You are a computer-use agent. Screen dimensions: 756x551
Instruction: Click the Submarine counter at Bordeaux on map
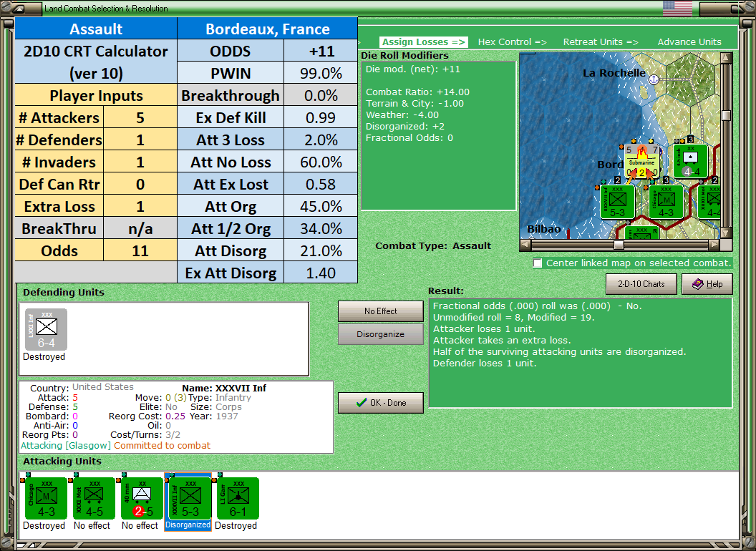point(641,162)
